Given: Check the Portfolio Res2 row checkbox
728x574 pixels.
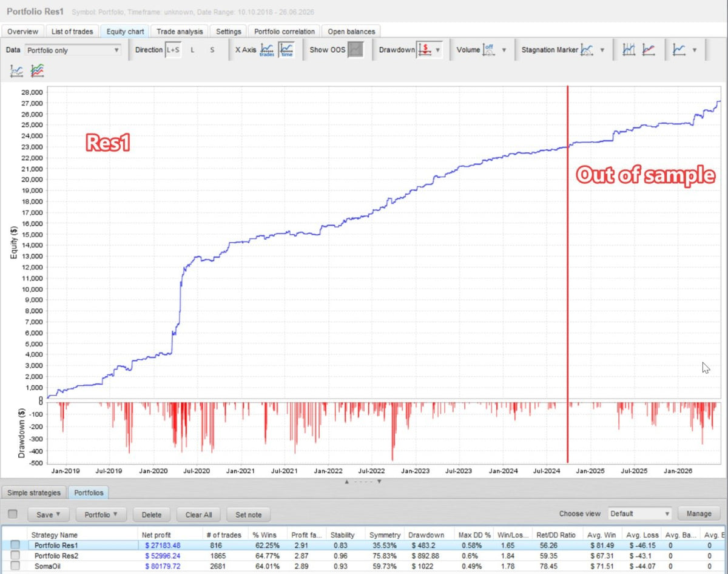Looking at the screenshot, I should pyautogui.click(x=15, y=556).
